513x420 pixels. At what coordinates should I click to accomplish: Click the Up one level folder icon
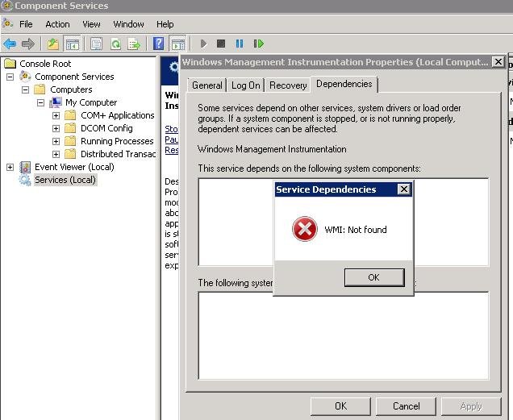pos(52,44)
